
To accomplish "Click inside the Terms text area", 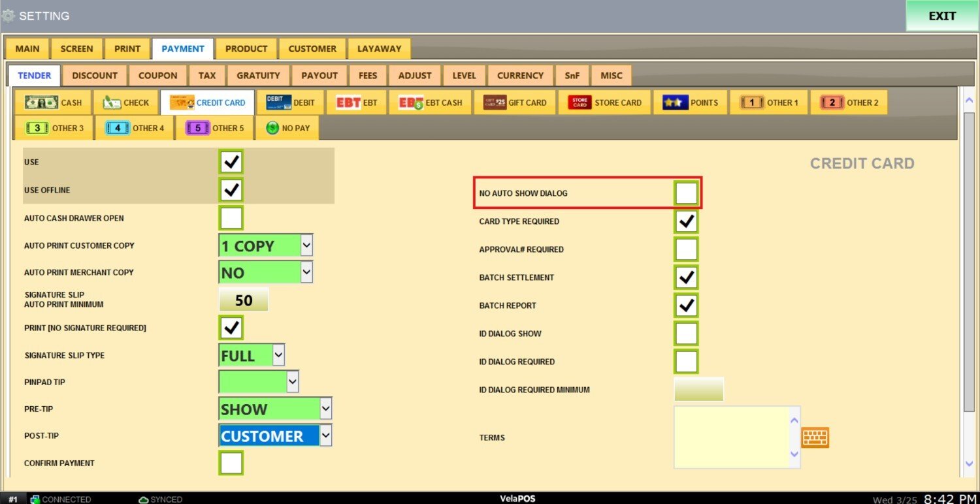I will [x=730, y=437].
